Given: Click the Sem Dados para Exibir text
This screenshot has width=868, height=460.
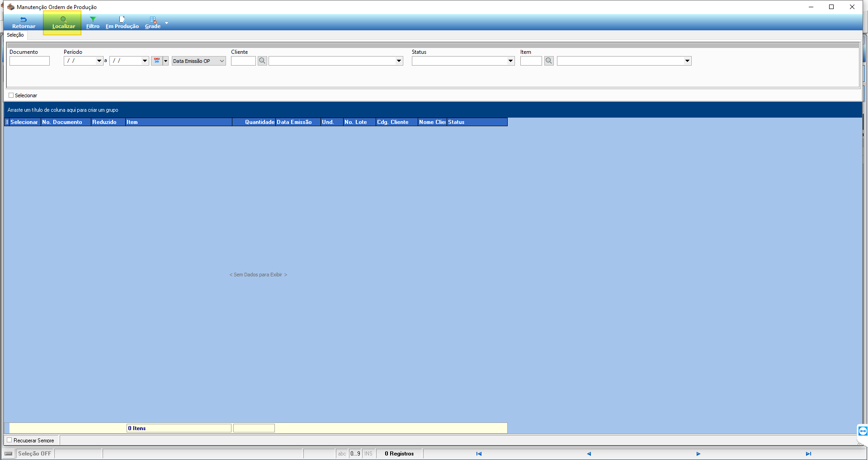Looking at the screenshot, I should (258, 275).
